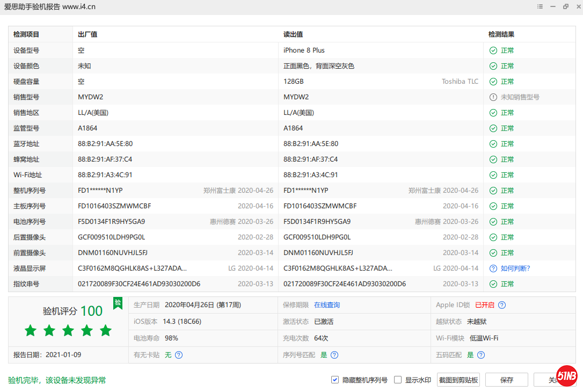The height and width of the screenshot is (392, 583).
Task: Click the help icon beside 有无卡贴
Action: pos(179,355)
